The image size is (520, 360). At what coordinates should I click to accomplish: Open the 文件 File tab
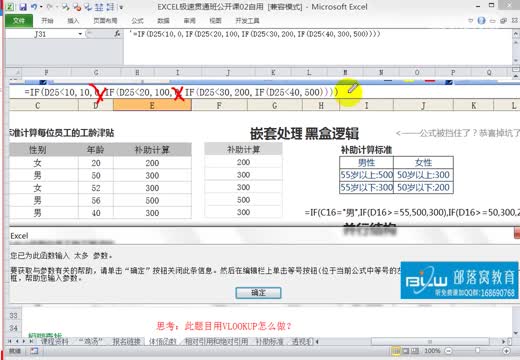click(19, 21)
